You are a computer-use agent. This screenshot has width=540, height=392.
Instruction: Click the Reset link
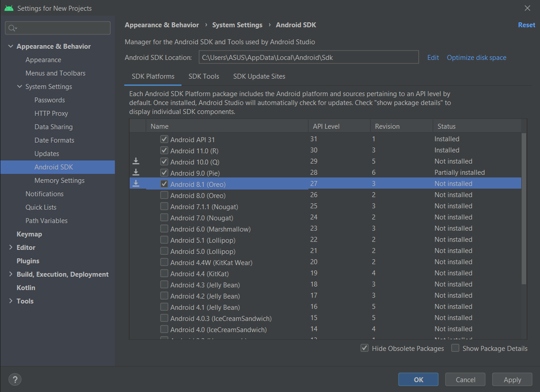[x=527, y=25]
